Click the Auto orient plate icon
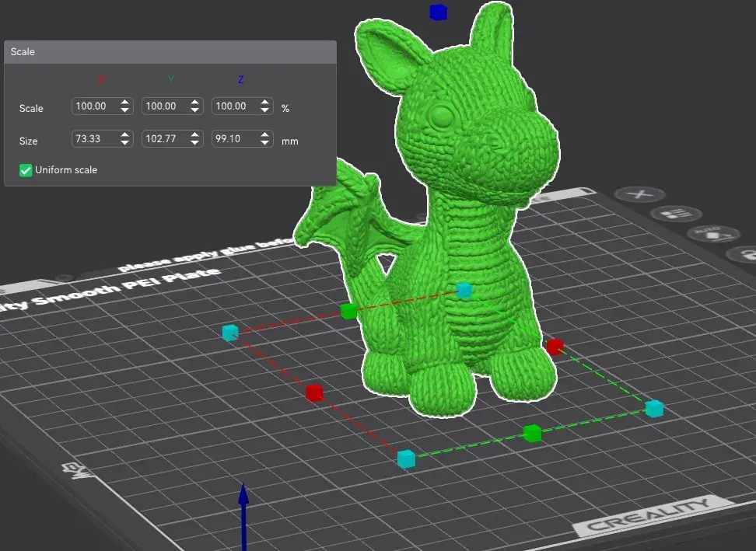The image size is (756, 551). (x=713, y=234)
